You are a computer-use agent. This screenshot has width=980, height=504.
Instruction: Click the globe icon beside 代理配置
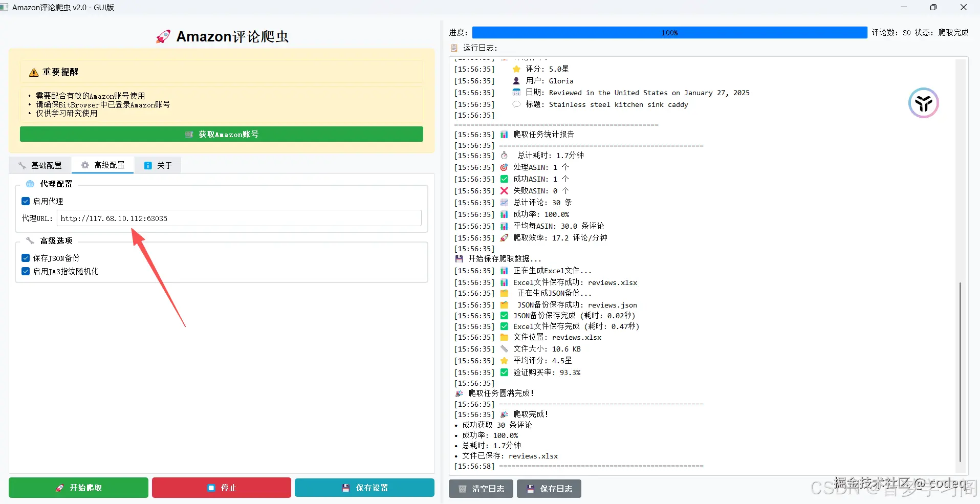pos(30,184)
